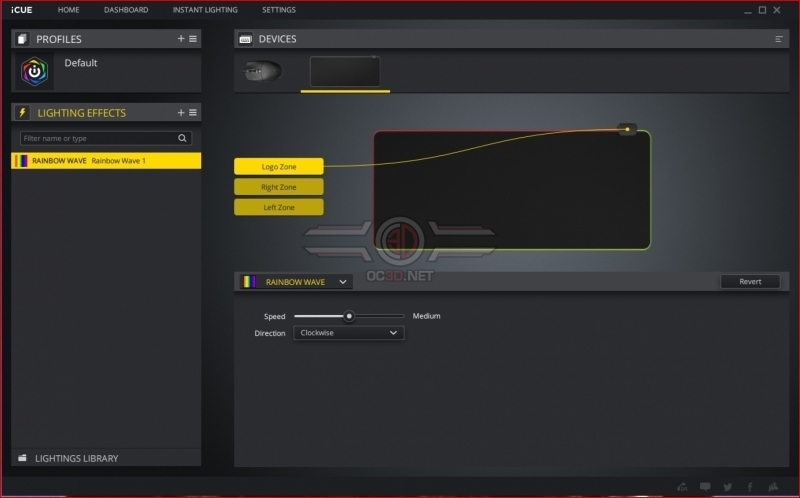The image size is (800, 498).
Task: Maximize the iCUE window
Action: tap(762, 10)
